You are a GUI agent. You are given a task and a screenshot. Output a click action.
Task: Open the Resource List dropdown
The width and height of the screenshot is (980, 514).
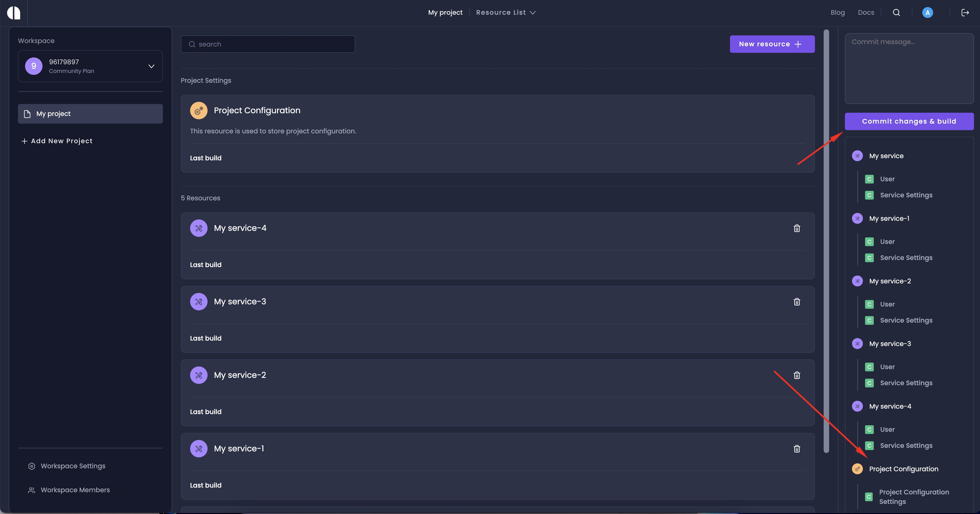tap(506, 13)
